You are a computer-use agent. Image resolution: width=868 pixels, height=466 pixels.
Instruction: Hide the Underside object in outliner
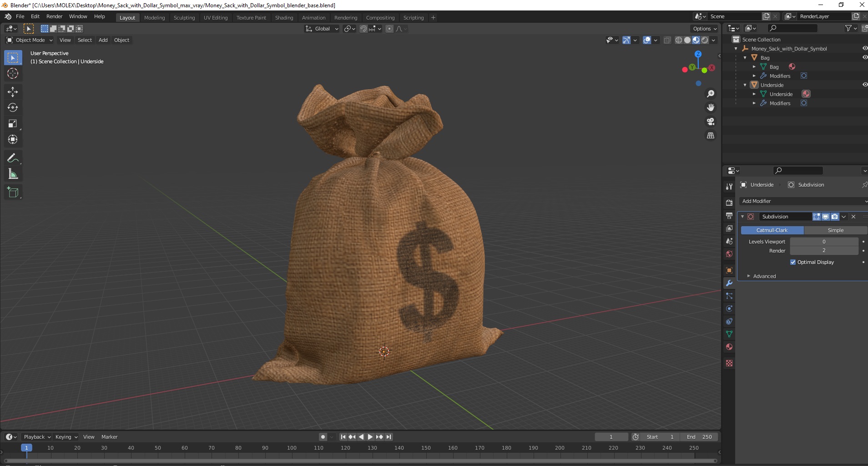[865, 85]
